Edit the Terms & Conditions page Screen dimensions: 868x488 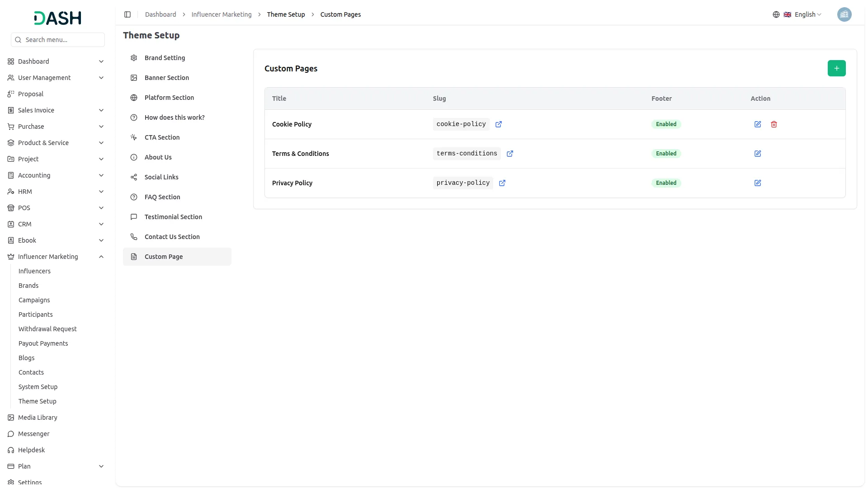pos(758,154)
